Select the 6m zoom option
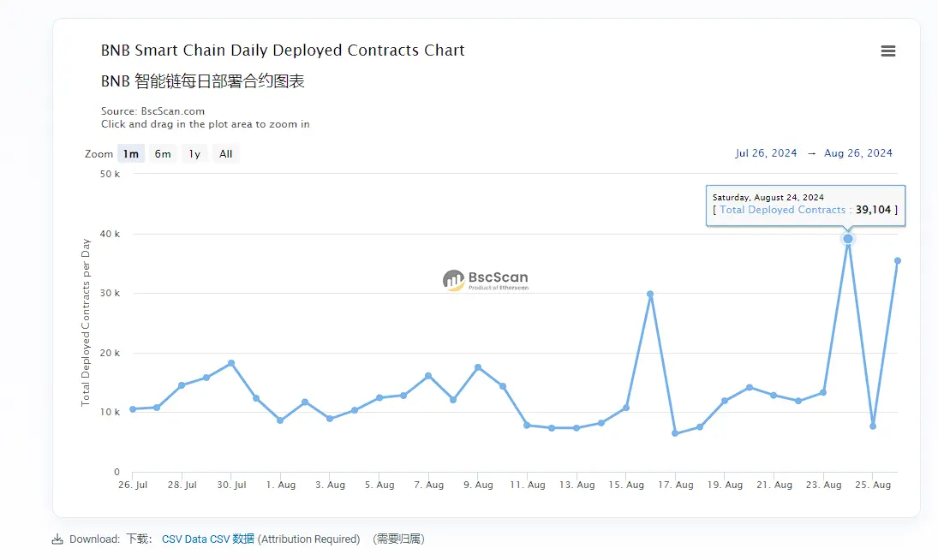Image resolution: width=938 pixels, height=560 pixels. (163, 153)
